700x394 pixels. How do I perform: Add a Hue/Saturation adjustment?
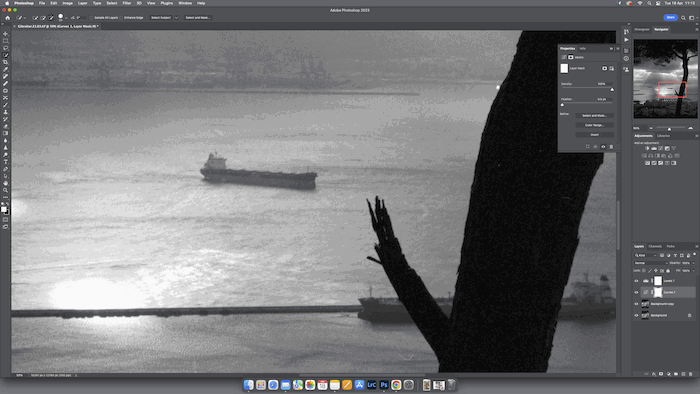[x=644, y=156]
